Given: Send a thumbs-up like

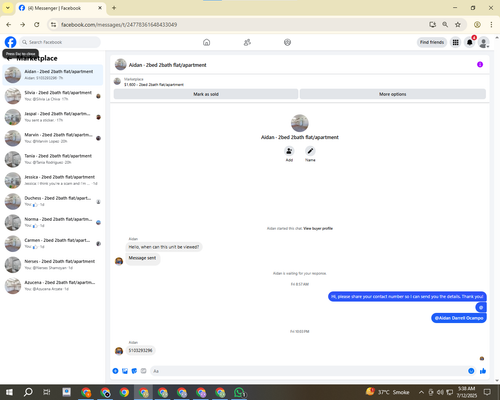Looking at the screenshot, I should tap(483, 371).
